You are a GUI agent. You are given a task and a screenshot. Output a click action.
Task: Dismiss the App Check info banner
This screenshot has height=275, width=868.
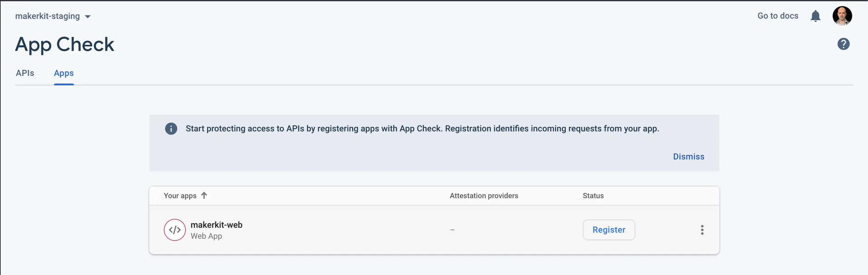[688, 157]
